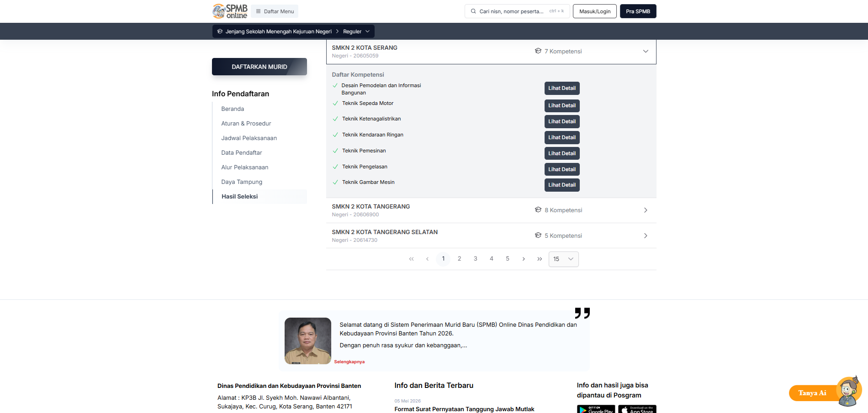This screenshot has height=413, width=868.
Task: Click the official's portrait photo
Action: pos(308,341)
